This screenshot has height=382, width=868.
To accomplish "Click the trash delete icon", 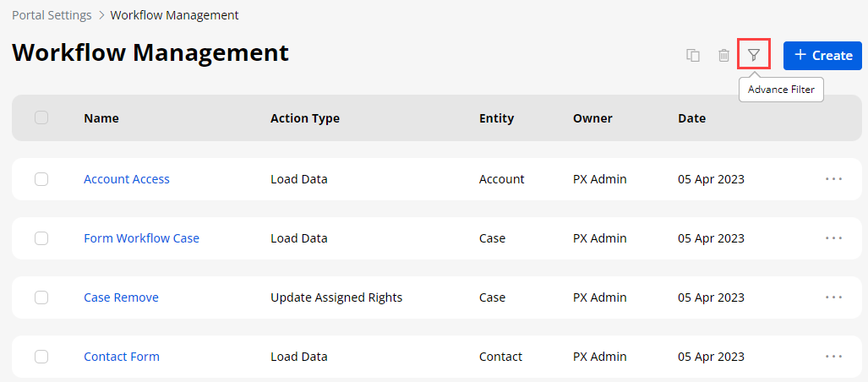I will click(723, 56).
